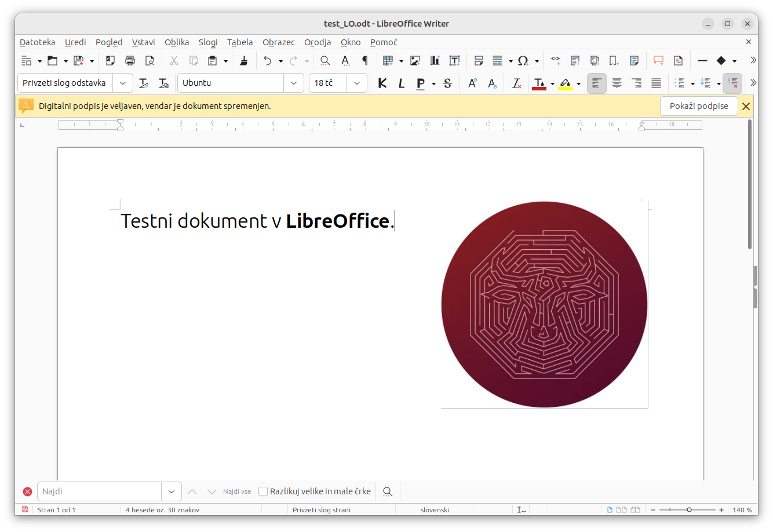Click the New document icon
773x532 pixels.
[27, 60]
